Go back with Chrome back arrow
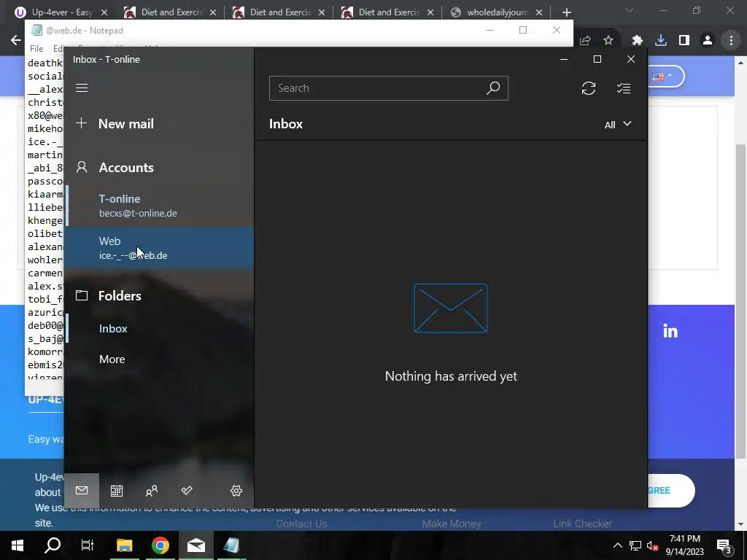Viewport: 747px width, 560px height. click(x=16, y=40)
